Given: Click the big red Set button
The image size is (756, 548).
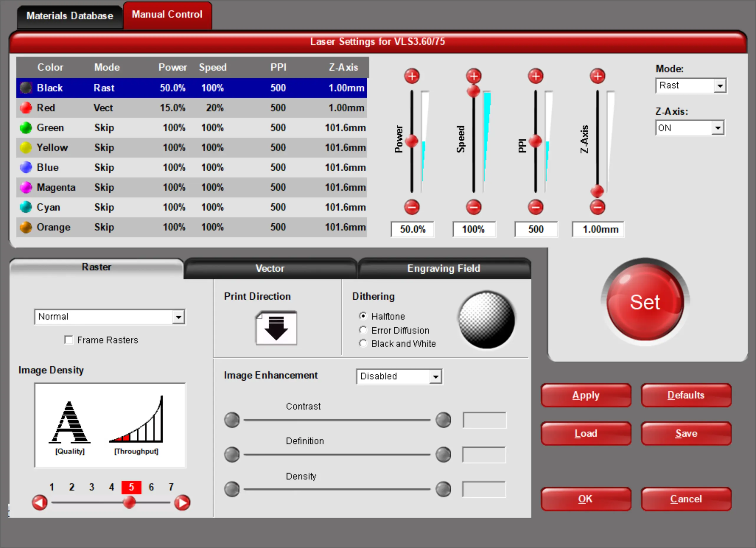Looking at the screenshot, I should pyautogui.click(x=645, y=302).
